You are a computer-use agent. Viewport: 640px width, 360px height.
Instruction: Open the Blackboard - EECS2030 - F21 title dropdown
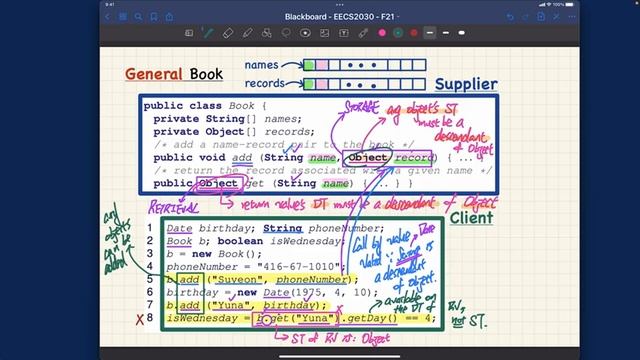pyautogui.click(x=342, y=17)
